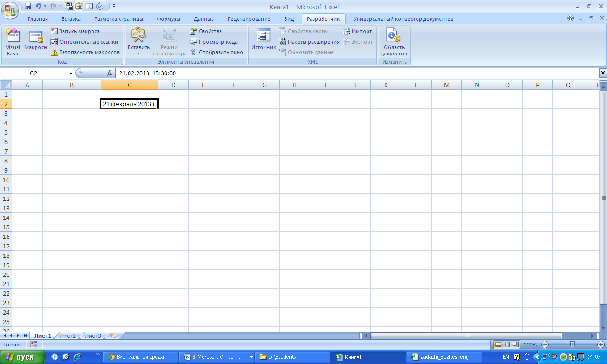Viewport: 607px width, 364px height.
Task: Open Универсальный конвертер документов tab
Action: click(x=404, y=19)
